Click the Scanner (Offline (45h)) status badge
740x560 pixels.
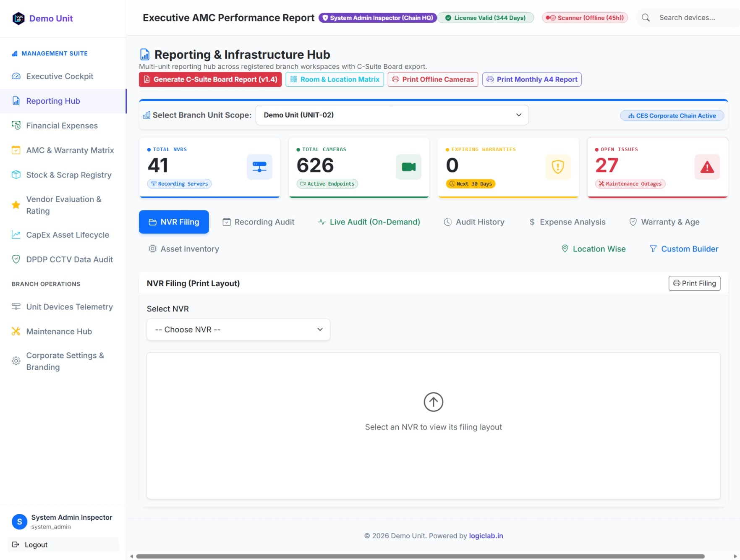[585, 18]
